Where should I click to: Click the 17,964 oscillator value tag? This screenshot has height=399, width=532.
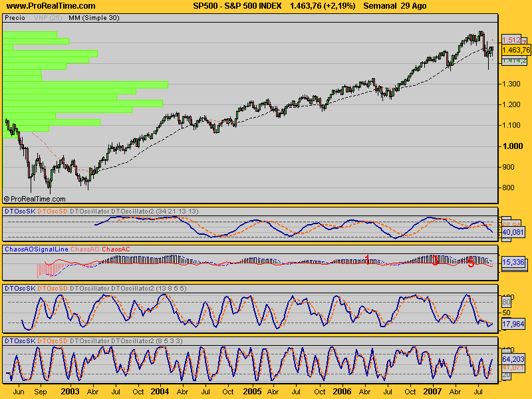[513, 324]
